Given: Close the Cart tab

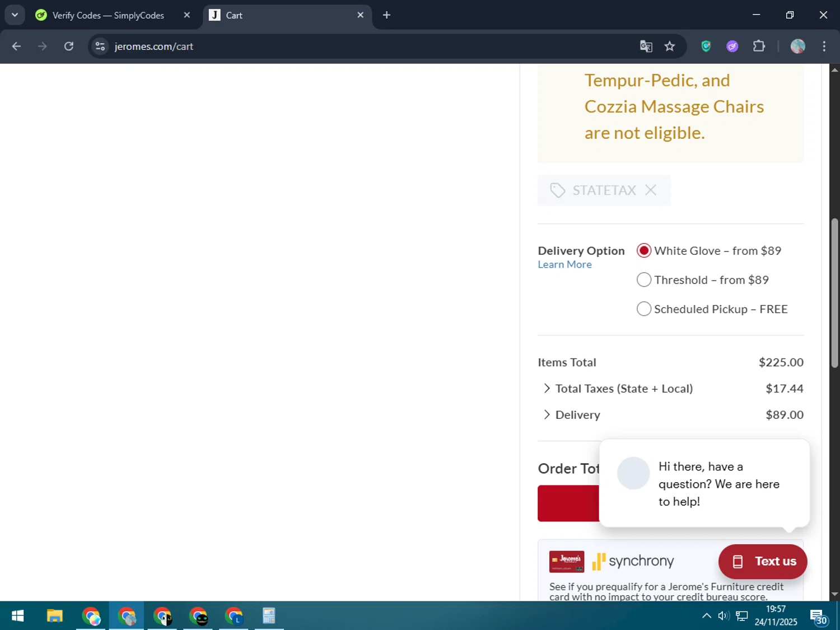Looking at the screenshot, I should [361, 15].
